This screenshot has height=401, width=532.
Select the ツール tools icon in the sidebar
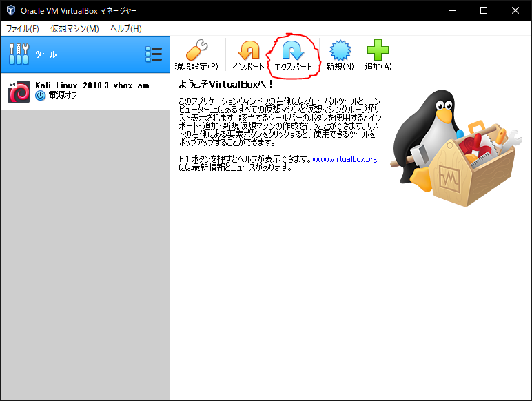click(19, 54)
